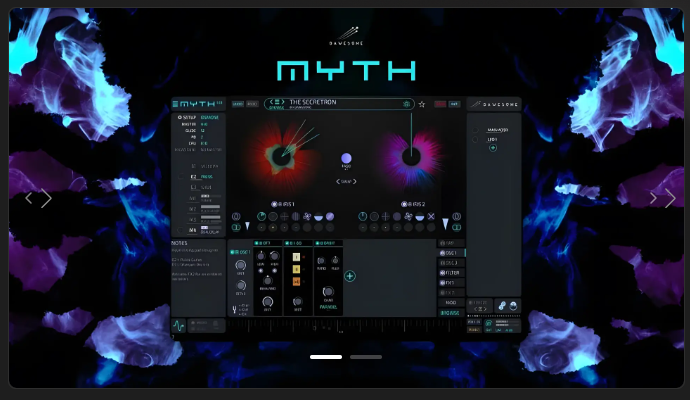This screenshot has width=690, height=400.
Task: Click Iris 2 link rings icon
Action: pos(456,228)
